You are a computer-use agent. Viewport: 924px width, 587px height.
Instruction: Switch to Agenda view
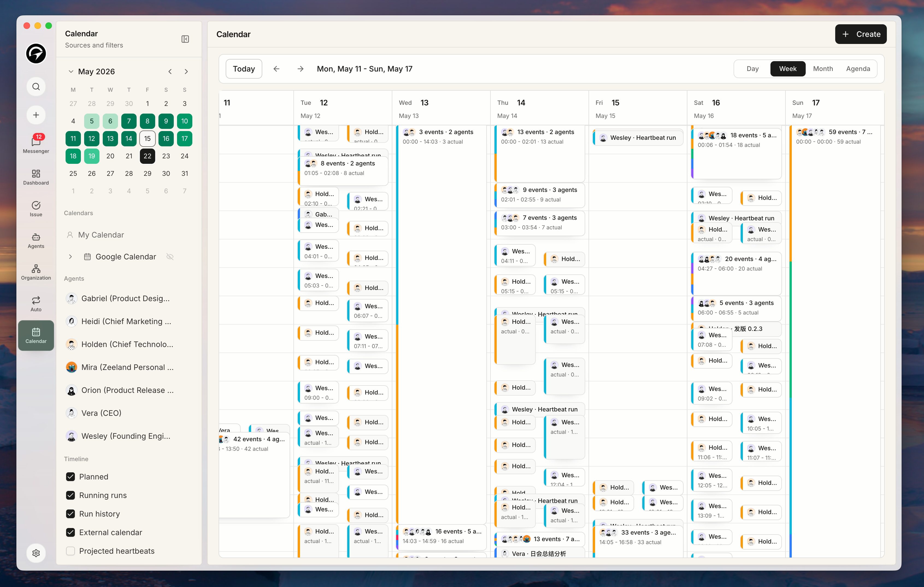point(858,69)
